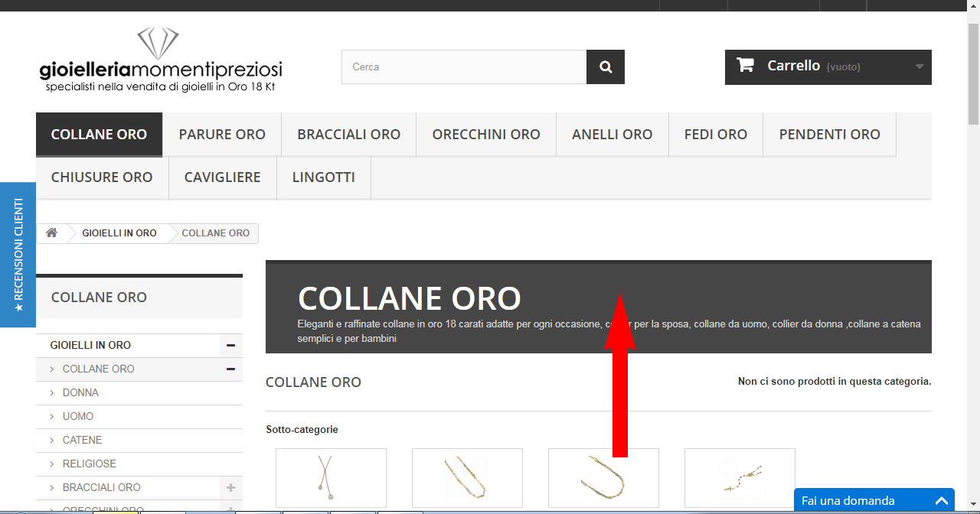Open the PARURE ORO menu tab

tap(222, 135)
